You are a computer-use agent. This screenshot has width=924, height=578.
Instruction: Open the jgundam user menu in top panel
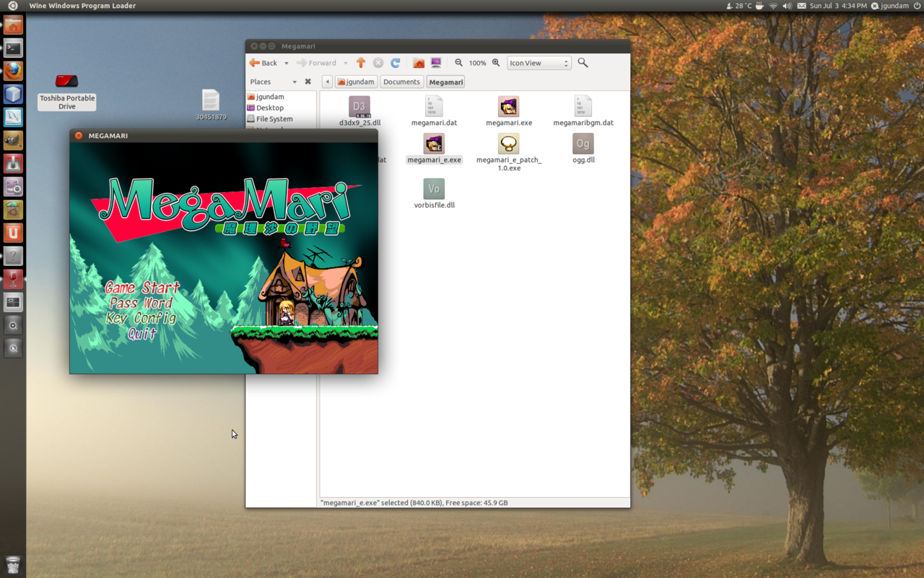pyautogui.click(x=890, y=6)
